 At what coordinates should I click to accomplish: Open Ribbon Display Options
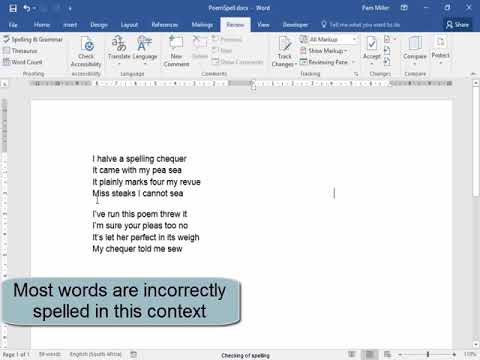pos(404,8)
